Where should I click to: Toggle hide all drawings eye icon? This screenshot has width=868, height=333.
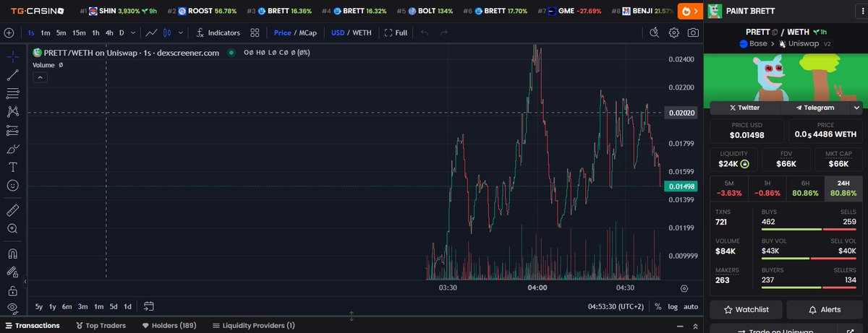click(x=12, y=308)
